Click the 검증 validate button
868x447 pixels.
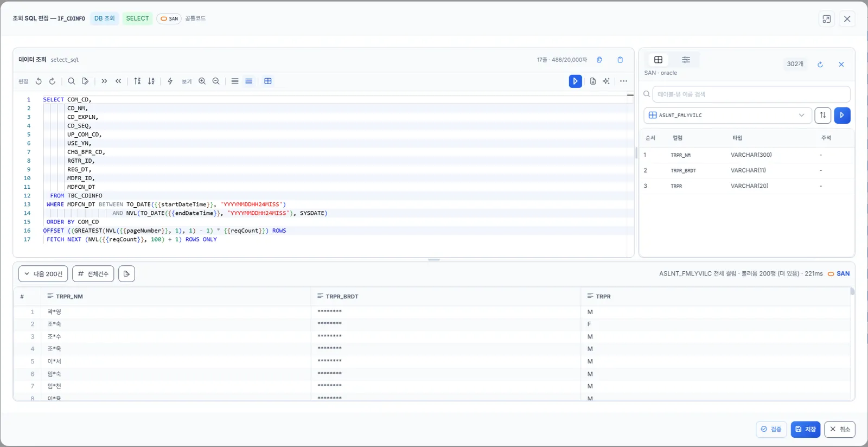point(771,429)
